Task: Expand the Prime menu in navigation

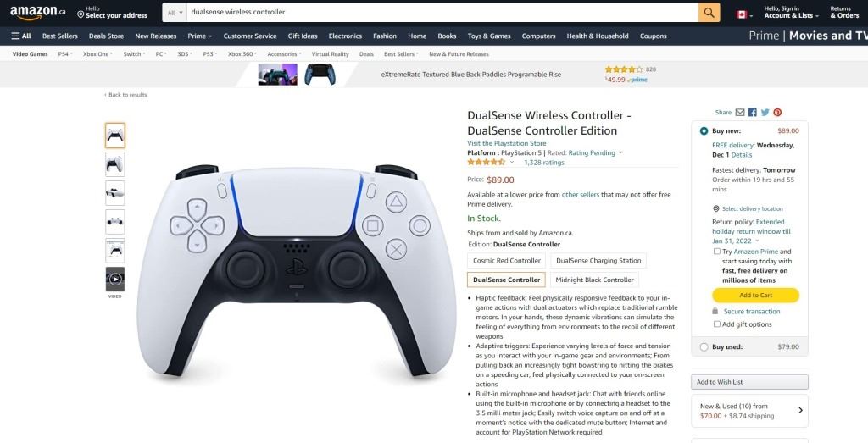Action: click(200, 36)
